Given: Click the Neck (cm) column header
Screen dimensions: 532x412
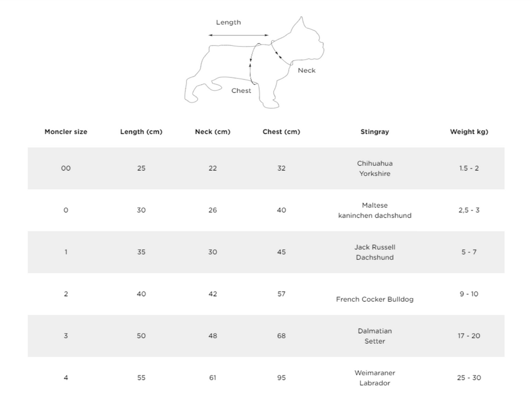Looking at the screenshot, I should coord(212,132).
